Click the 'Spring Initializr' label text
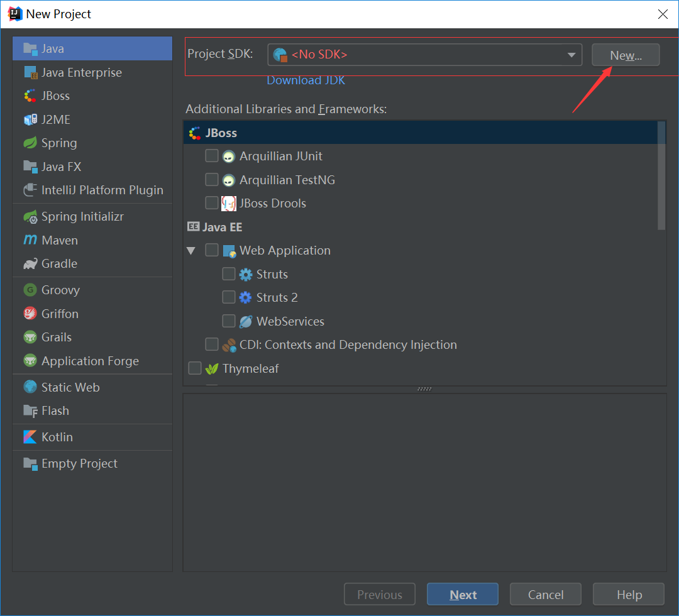 82,216
